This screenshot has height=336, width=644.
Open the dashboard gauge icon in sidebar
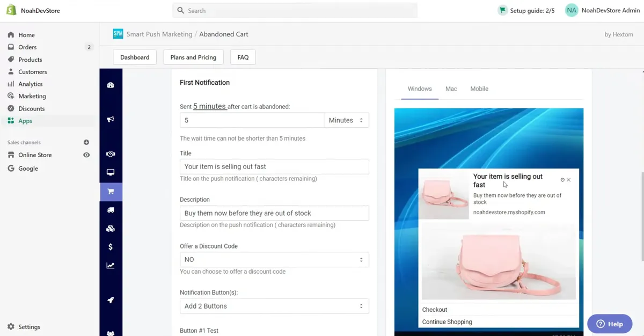pos(111,85)
